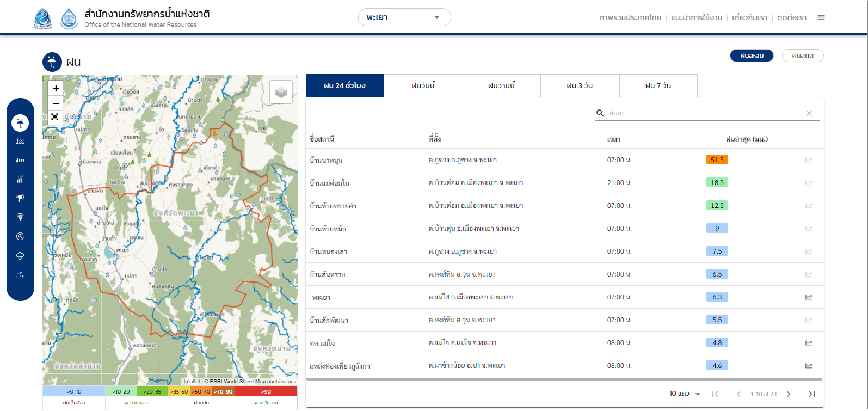This screenshot has height=411, width=868.
Task: Click the ค้นหา search input field
Action: [705, 113]
